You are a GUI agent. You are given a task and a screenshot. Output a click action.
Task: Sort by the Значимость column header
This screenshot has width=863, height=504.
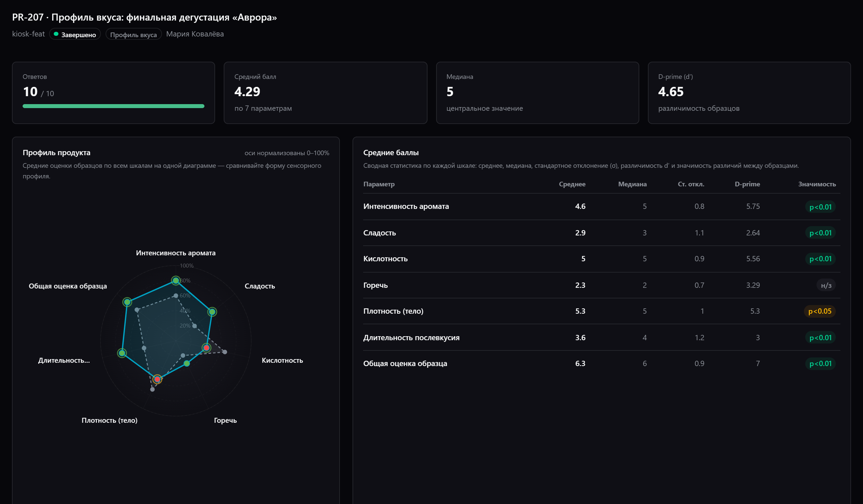[817, 184]
